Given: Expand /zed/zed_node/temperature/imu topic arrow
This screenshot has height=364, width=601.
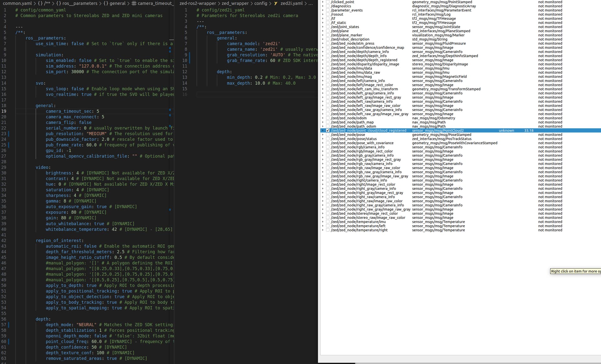Looking at the screenshot, I should tap(323, 222).
